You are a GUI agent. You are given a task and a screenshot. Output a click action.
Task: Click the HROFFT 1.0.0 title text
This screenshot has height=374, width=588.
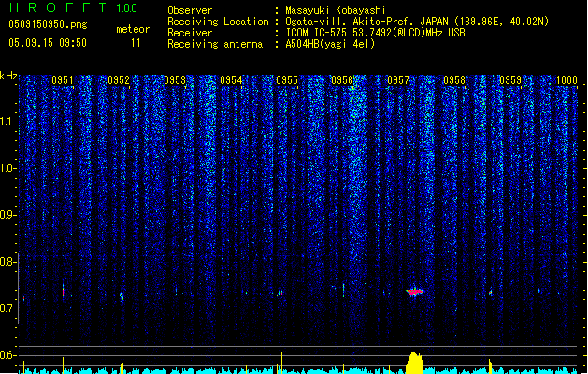coord(74,7)
